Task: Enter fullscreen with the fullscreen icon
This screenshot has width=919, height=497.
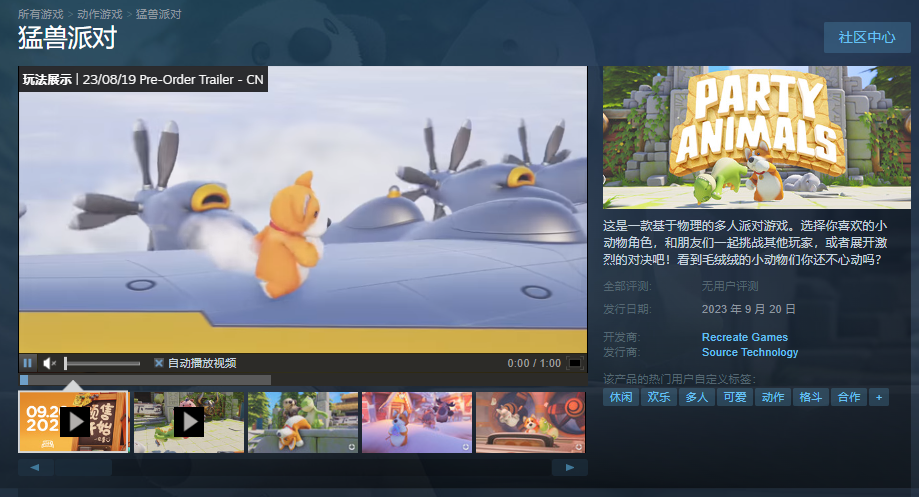Action: click(x=575, y=363)
